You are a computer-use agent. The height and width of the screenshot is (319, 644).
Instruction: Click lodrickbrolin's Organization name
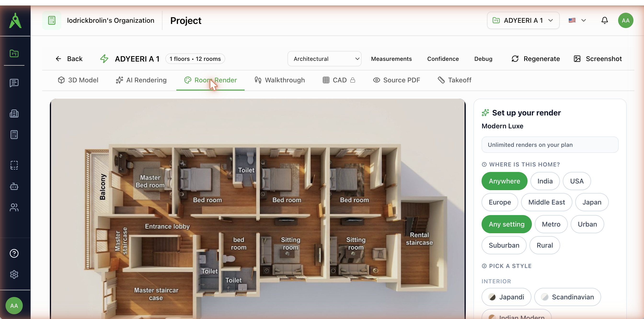[x=110, y=20]
